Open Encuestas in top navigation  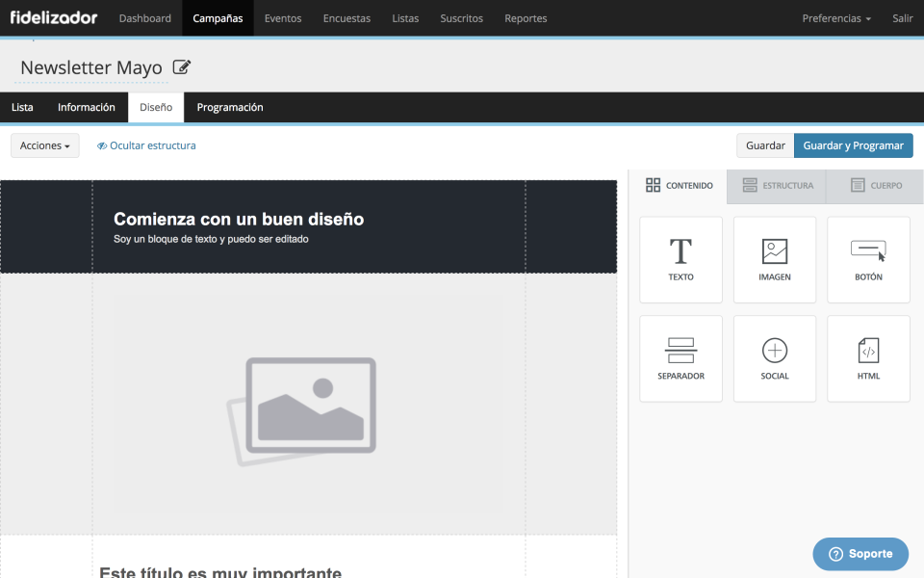pyautogui.click(x=346, y=18)
